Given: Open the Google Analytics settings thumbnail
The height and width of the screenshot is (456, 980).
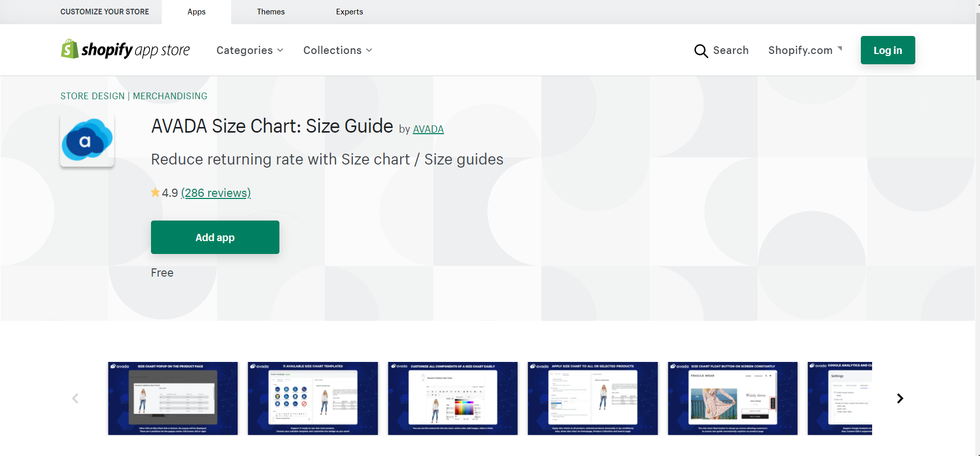Looking at the screenshot, I should (x=840, y=398).
